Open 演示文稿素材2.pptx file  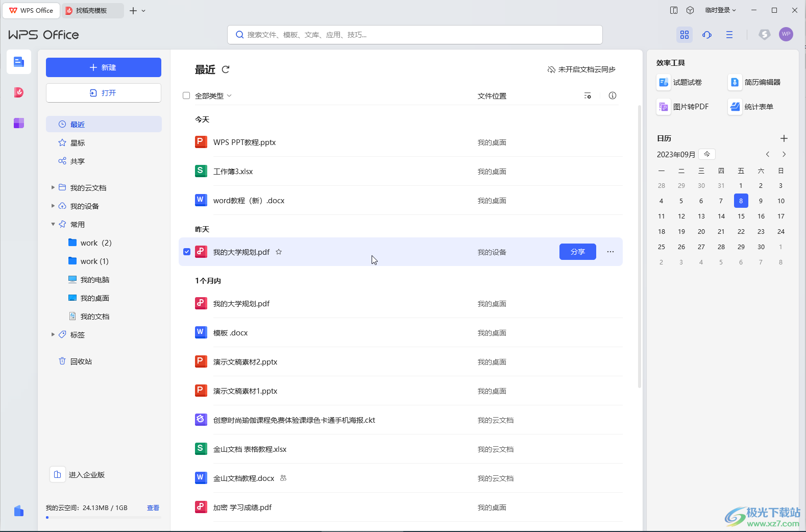point(401,362)
